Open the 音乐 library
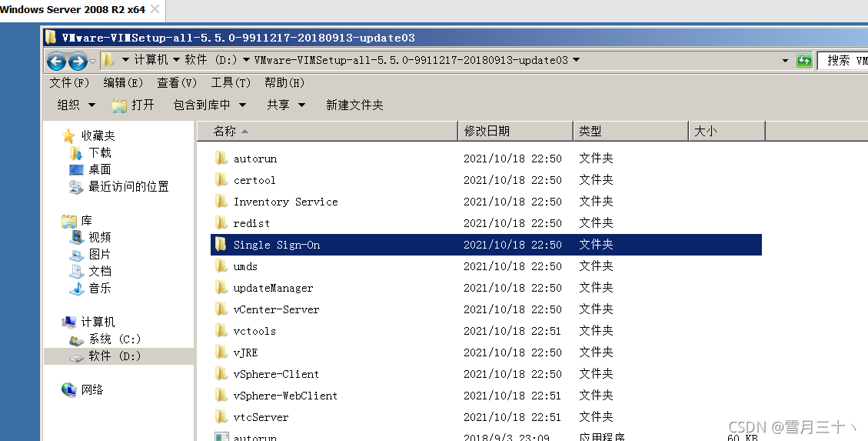This screenshot has width=868, height=441. pyautogui.click(x=100, y=288)
